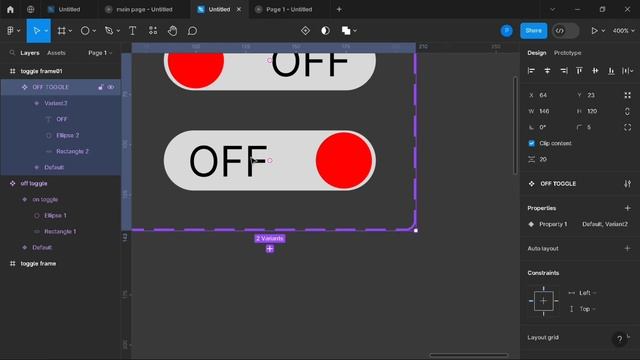Toggle Clip content checkbox

tap(531, 143)
